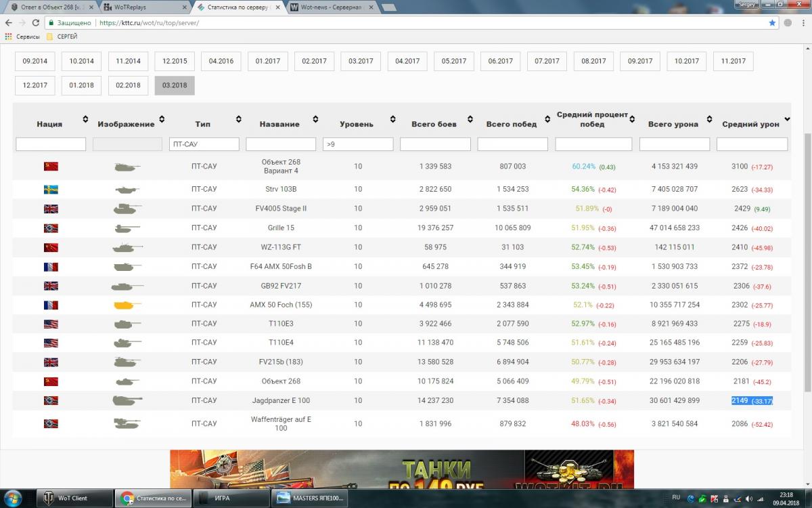Image resolution: width=812 pixels, height=508 pixels.
Task: Switch to the WoTReplays browser tab
Action: [143, 7]
